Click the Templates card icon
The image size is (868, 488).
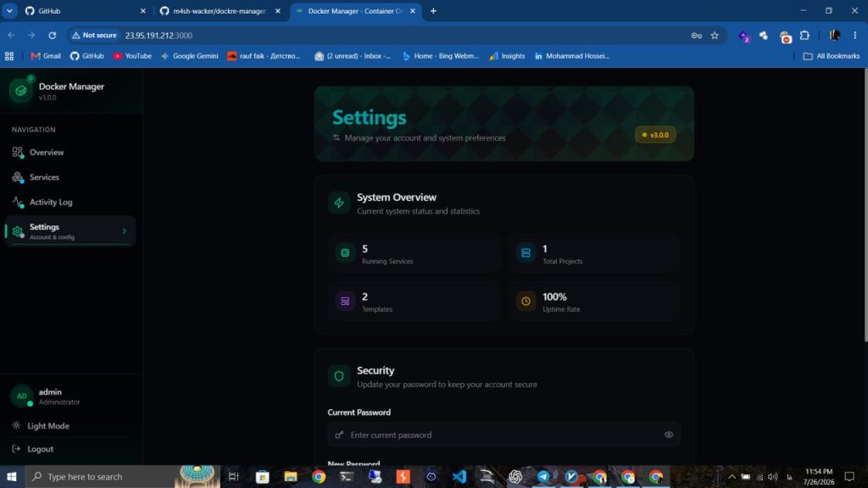pos(345,301)
